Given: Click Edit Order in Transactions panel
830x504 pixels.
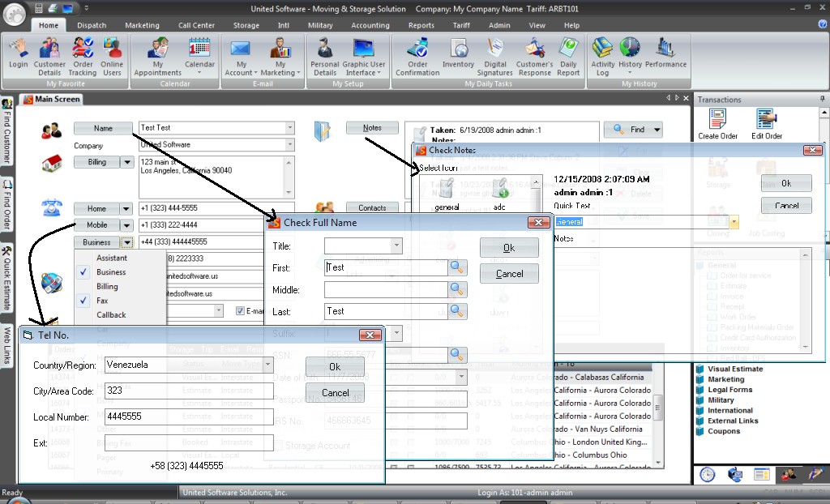Looking at the screenshot, I should [x=767, y=125].
